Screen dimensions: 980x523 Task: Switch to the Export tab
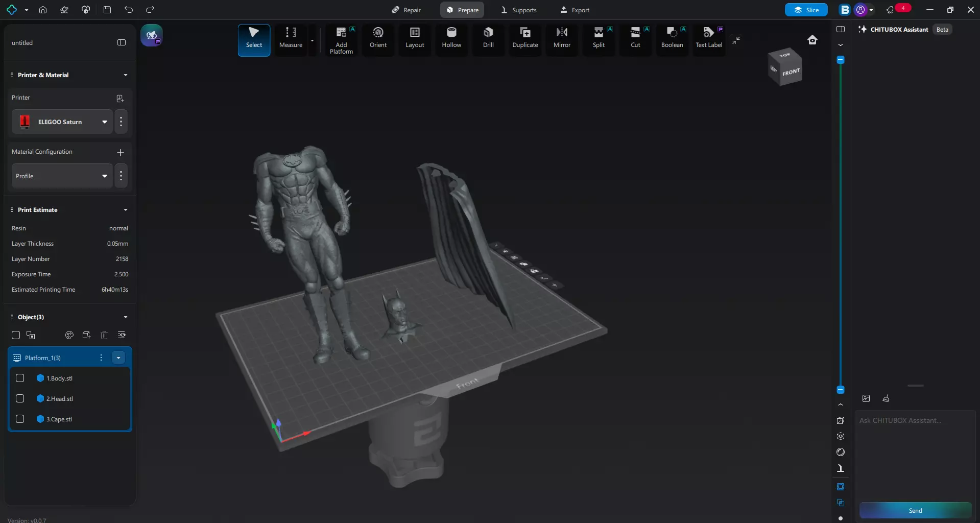(575, 10)
